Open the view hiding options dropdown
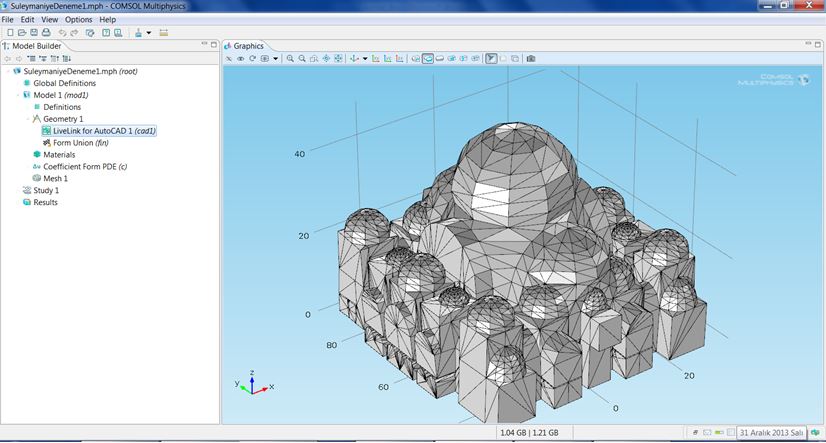 point(276,58)
